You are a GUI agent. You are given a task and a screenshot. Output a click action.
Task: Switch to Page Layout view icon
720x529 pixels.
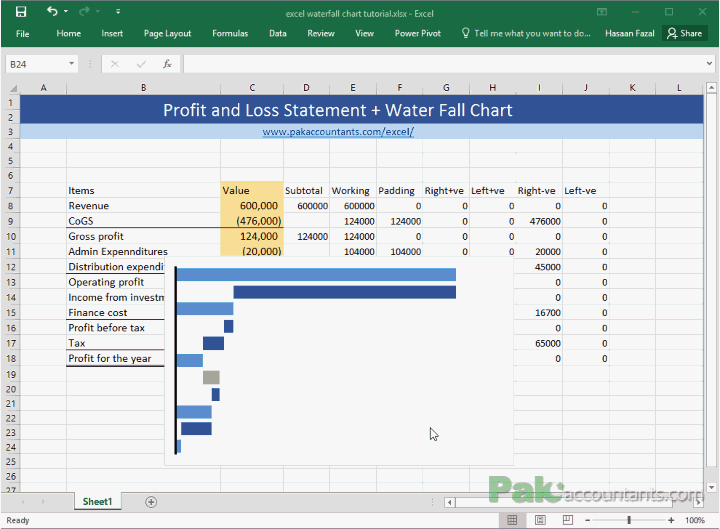pos(540,520)
